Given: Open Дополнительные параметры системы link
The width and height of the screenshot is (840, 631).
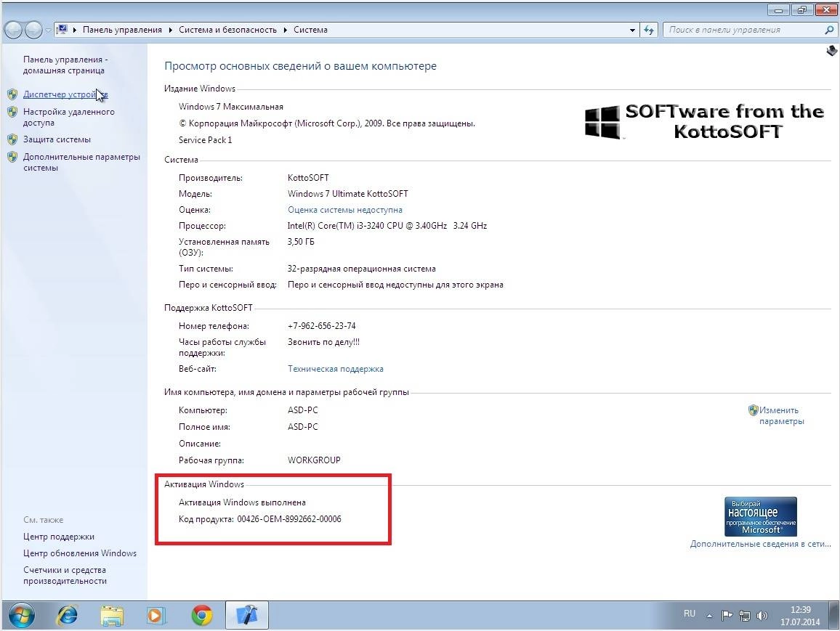Looking at the screenshot, I should click(81, 162).
